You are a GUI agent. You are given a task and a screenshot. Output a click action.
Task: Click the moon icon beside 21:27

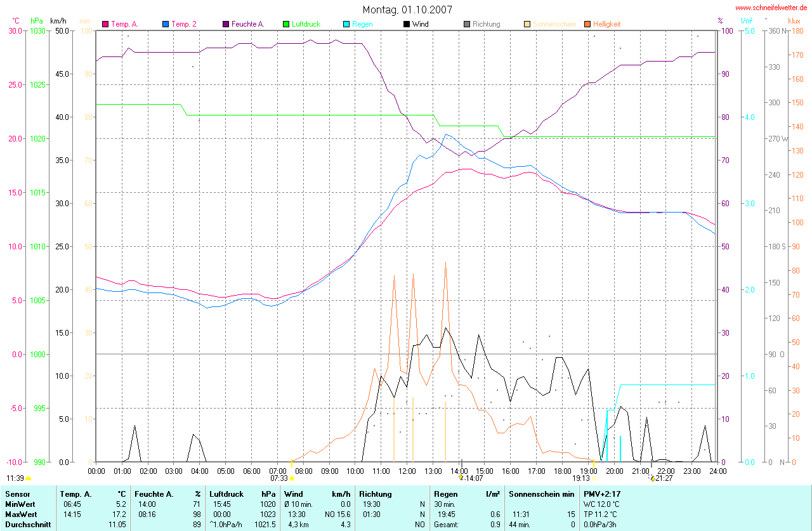[x=652, y=478]
